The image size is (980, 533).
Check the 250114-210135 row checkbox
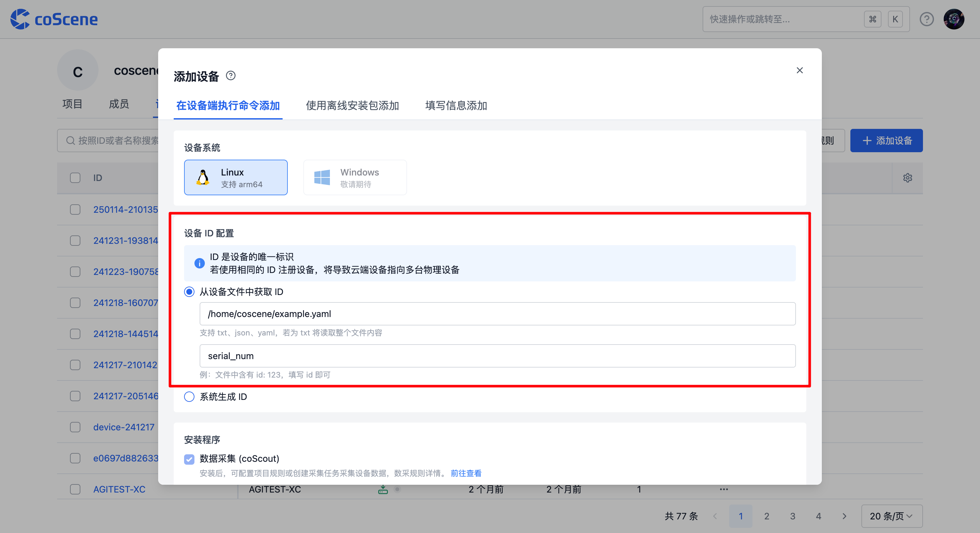(75, 210)
